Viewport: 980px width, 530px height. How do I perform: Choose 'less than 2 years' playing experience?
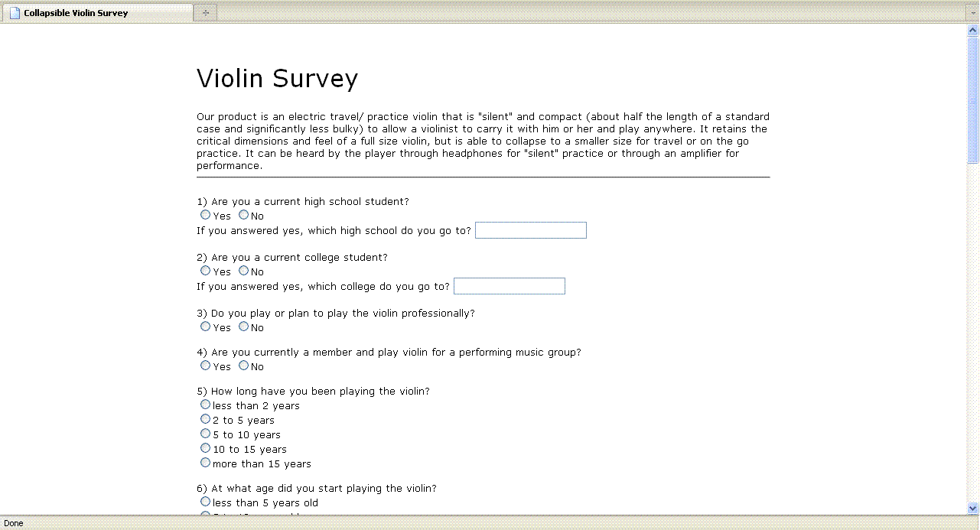pyautogui.click(x=205, y=404)
